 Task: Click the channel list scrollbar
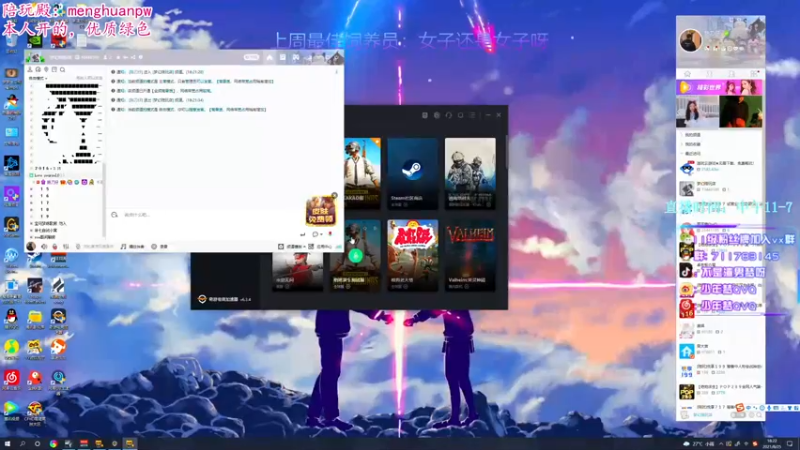[104, 199]
